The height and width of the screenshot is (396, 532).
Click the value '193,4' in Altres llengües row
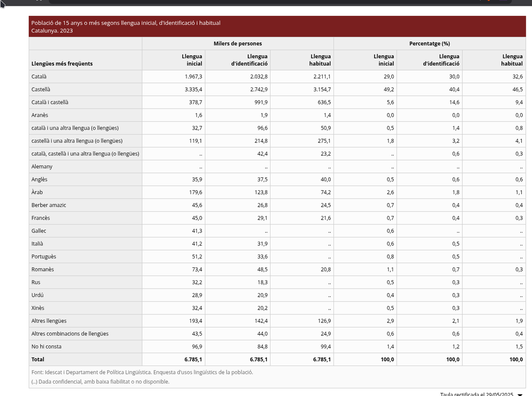(x=196, y=321)
